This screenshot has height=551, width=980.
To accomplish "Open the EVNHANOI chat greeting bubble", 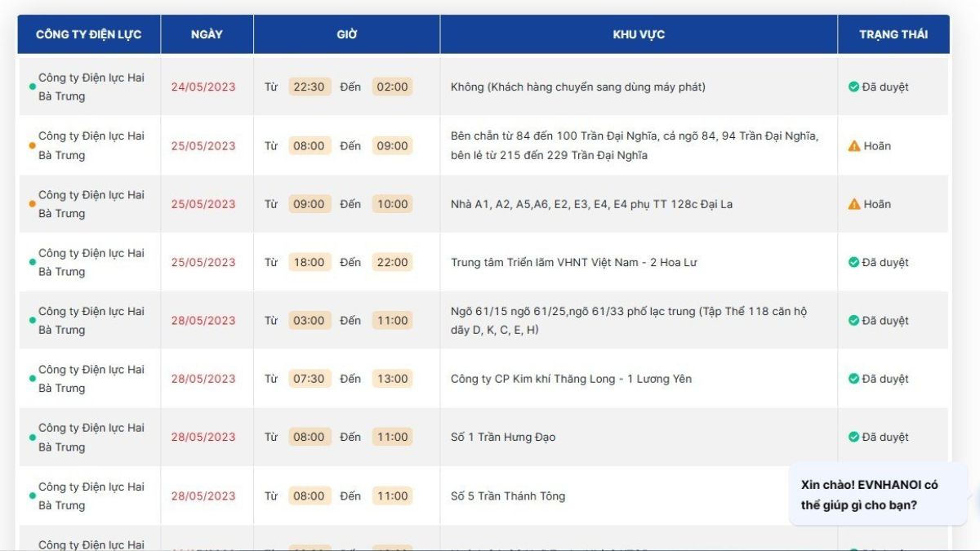I will [x=878, y=495].
